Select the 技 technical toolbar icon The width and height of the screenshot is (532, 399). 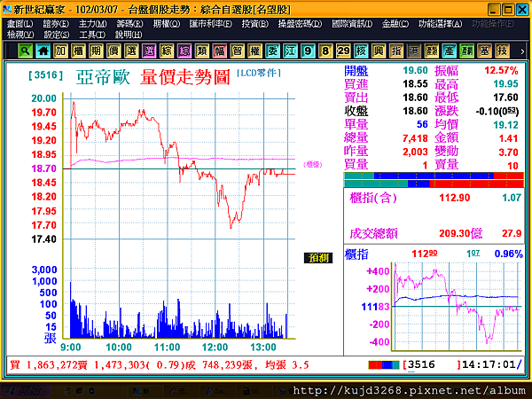(x=502, y=51)
